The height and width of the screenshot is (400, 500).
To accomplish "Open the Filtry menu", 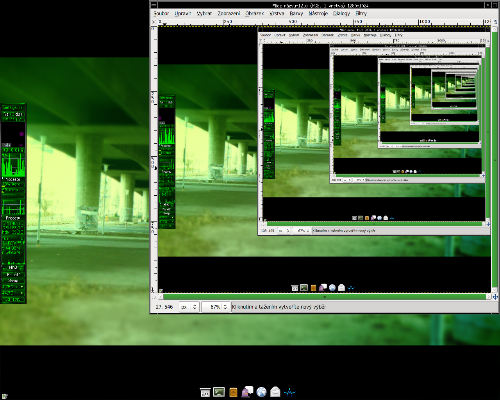I will pos(361,13).
